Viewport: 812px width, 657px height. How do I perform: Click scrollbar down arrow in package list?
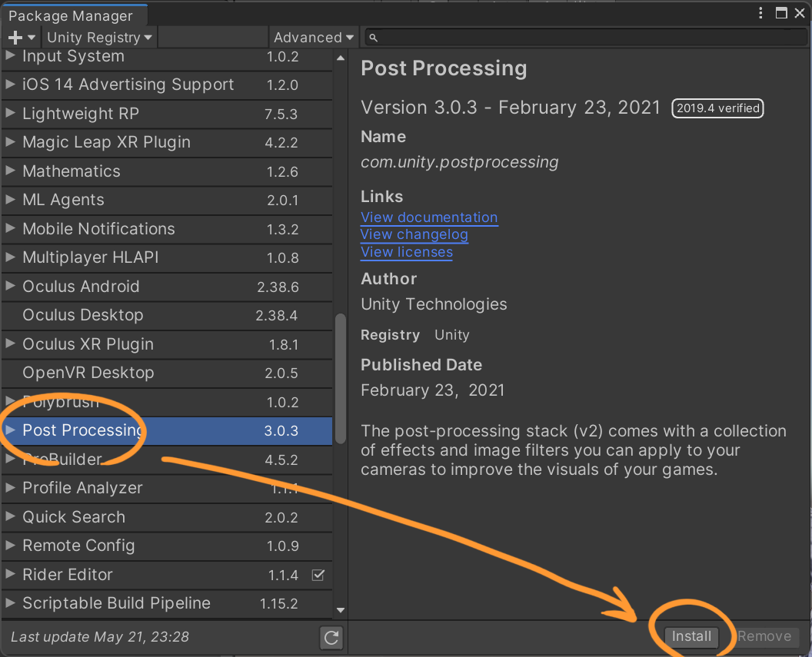340,610
